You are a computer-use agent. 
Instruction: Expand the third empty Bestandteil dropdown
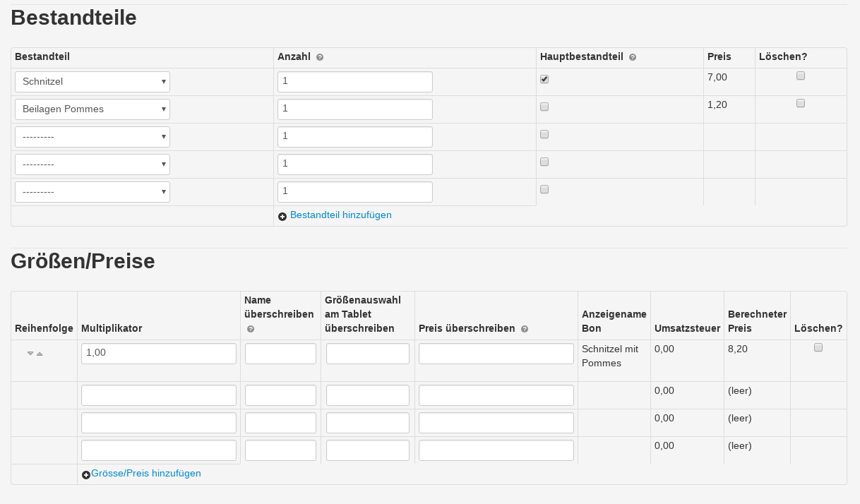[x=92, y=192]
